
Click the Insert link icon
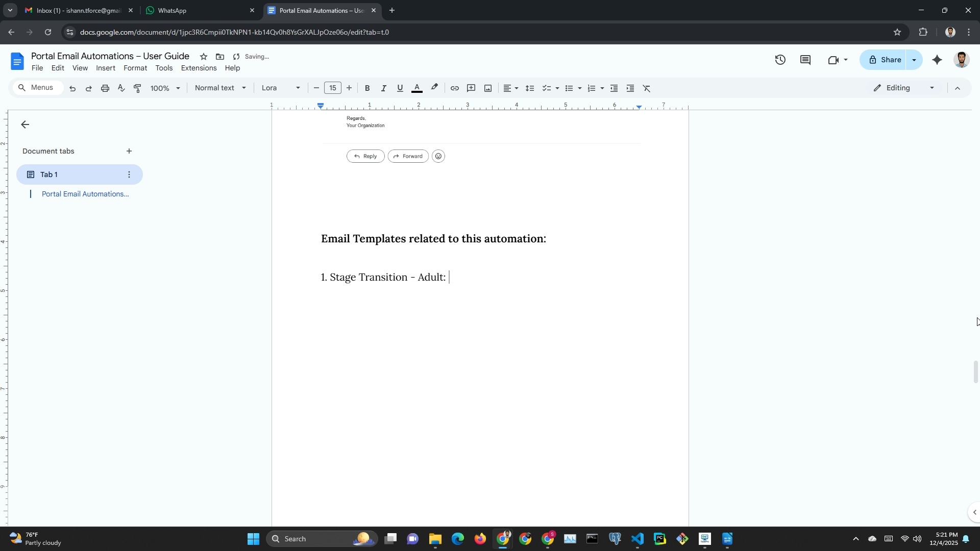[454, 88]
